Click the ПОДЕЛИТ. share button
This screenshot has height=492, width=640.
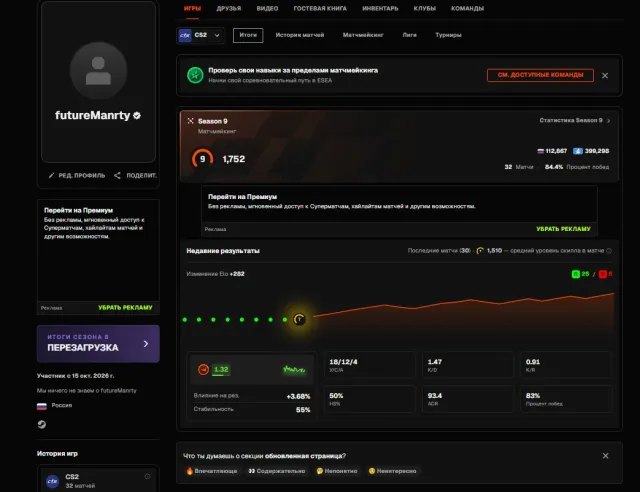pos(135,176)
